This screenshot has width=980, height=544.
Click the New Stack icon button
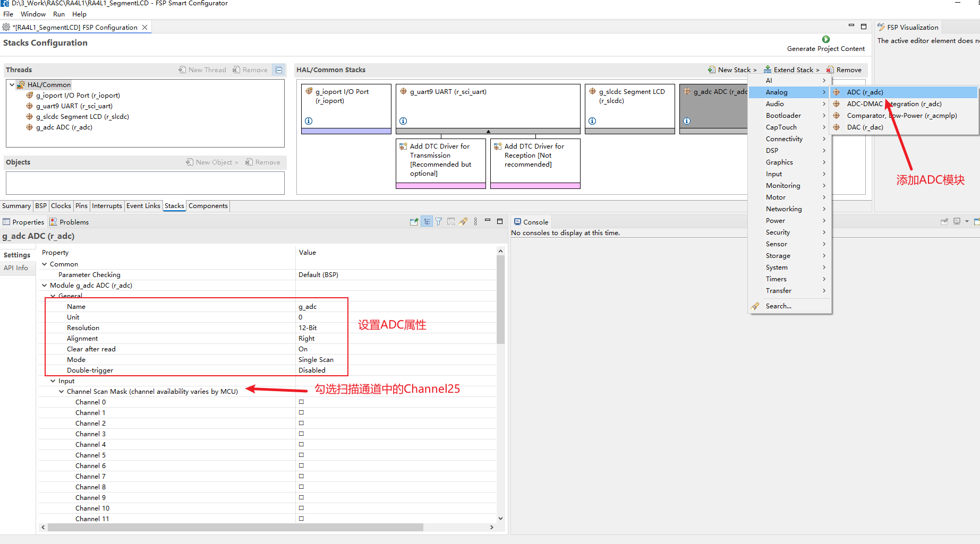pos(712,70)
